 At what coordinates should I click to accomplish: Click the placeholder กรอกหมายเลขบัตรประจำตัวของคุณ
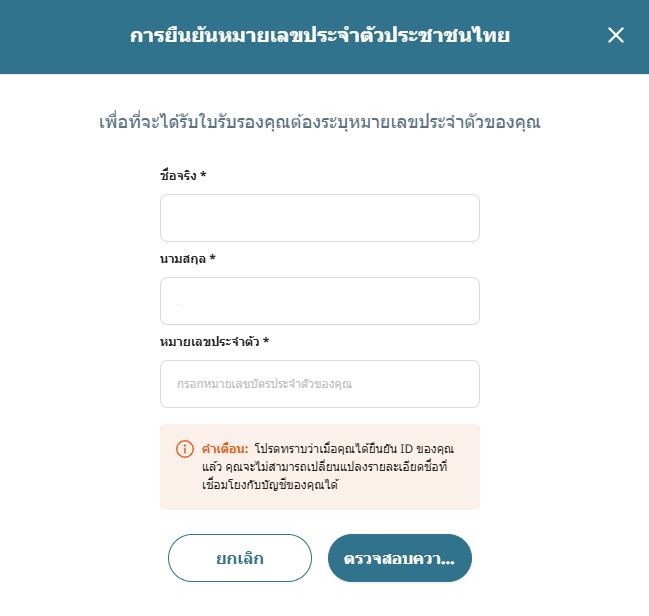tap(264, 384)
